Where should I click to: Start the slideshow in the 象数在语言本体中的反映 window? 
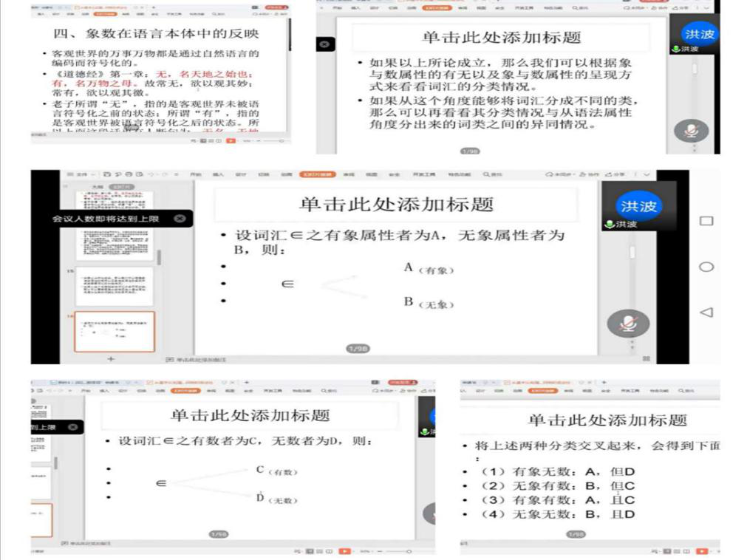click(231, 141)
